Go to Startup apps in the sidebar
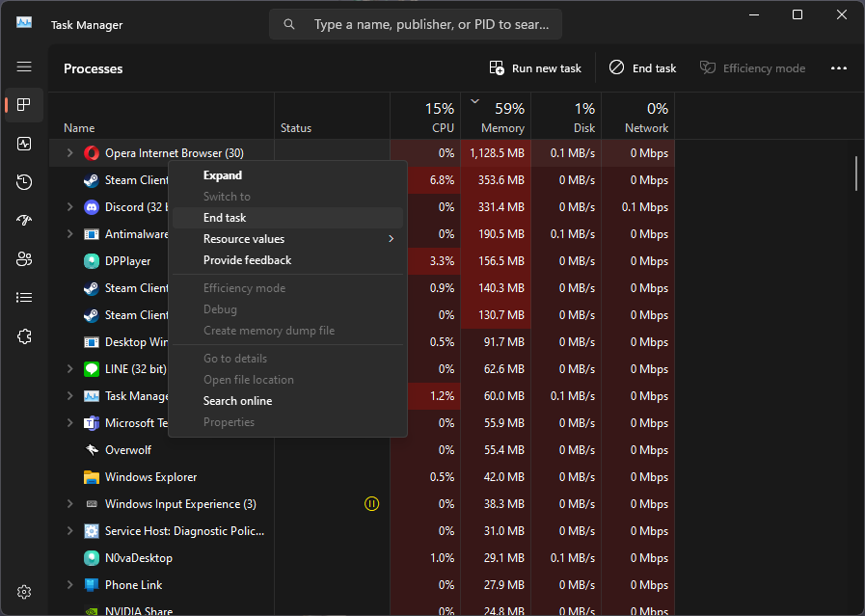Viewport: 865px width, 616px height. (24, 221)
